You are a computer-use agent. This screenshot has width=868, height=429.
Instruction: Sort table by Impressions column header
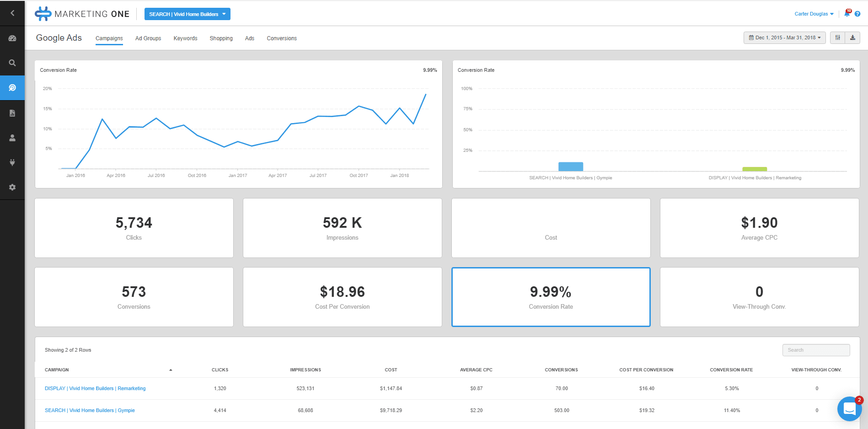tap(305, 370)
